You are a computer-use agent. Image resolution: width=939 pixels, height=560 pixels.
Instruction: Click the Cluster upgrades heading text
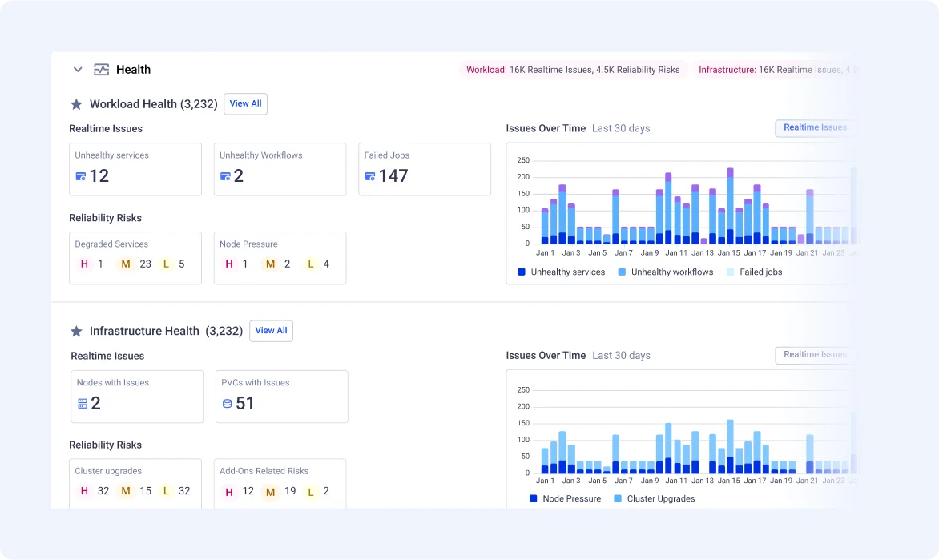pos(108,471)
